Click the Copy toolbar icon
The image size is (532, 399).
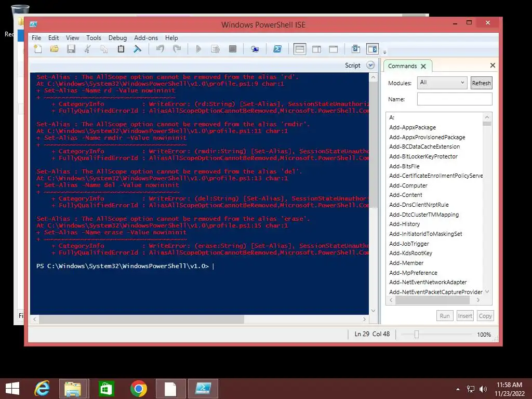point(104,49)
